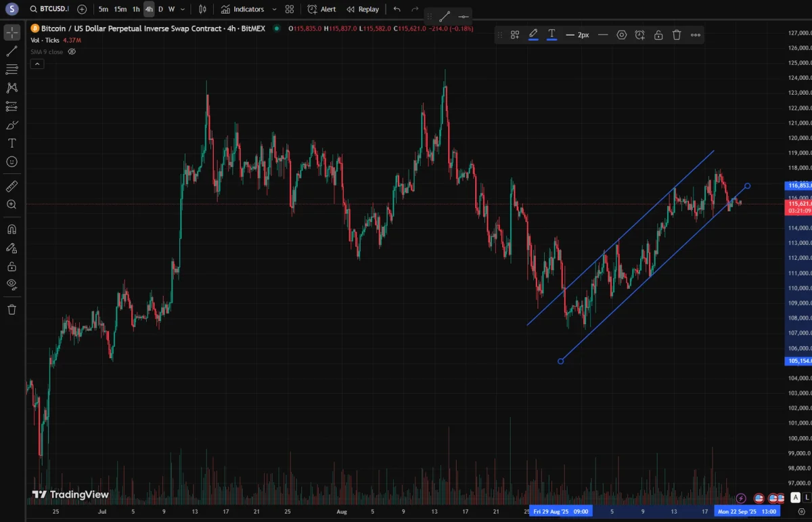Collapse the indicator legend arrow

pos(37,64)
